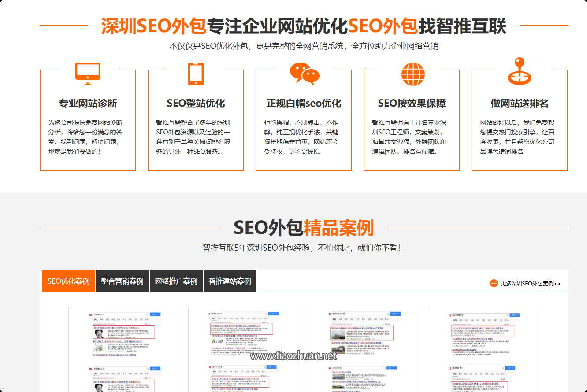587x392 pixels.
Task: Open the 智推建站案例 tab
Action: pos(230,280)
